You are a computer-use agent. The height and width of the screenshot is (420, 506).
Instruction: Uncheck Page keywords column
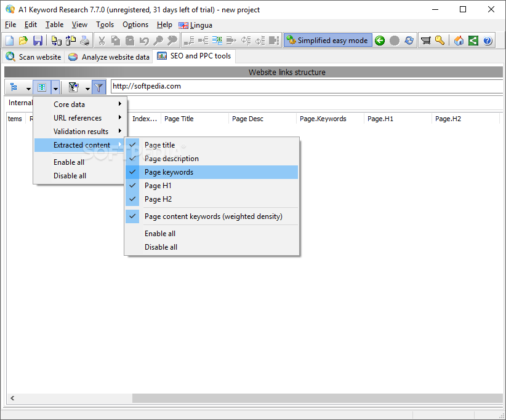pyautogui.click(x=211, y=172)
